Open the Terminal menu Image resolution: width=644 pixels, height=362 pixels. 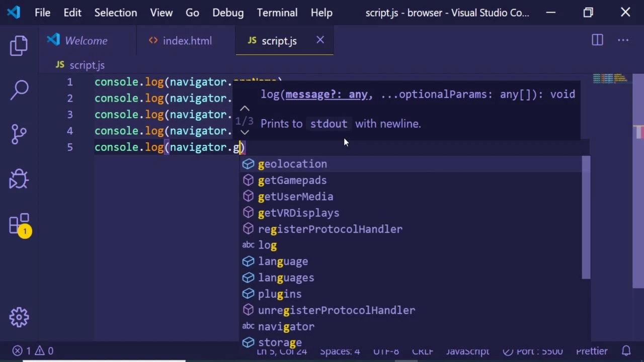[277, 13]
